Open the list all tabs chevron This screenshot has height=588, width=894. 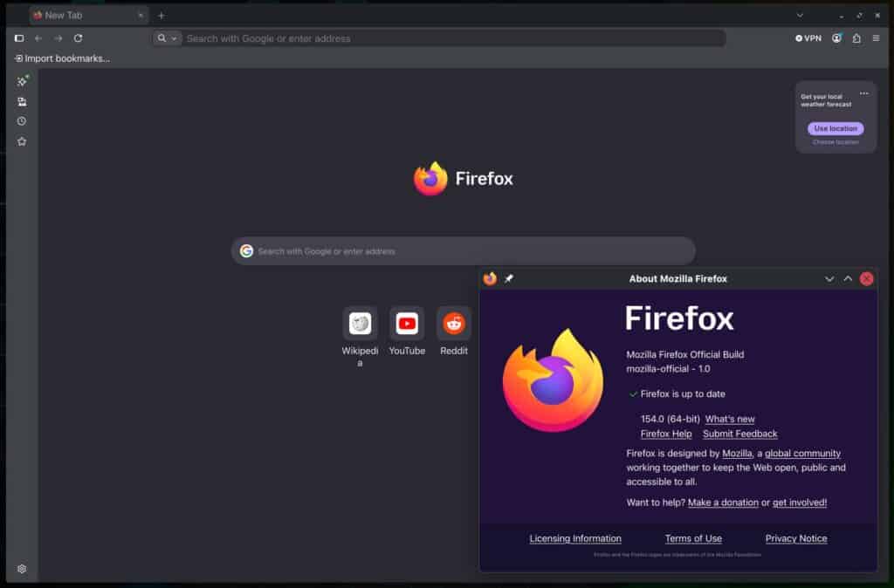tap(800, 16)
